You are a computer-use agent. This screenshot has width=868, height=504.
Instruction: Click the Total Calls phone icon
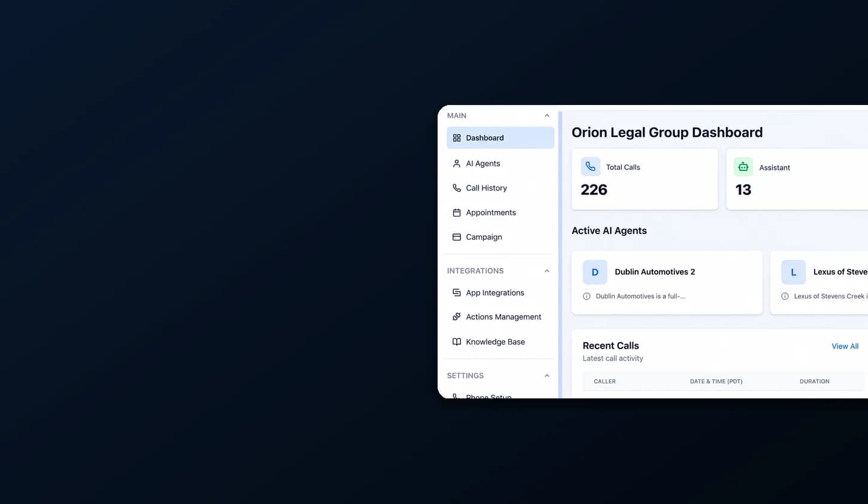590,167
